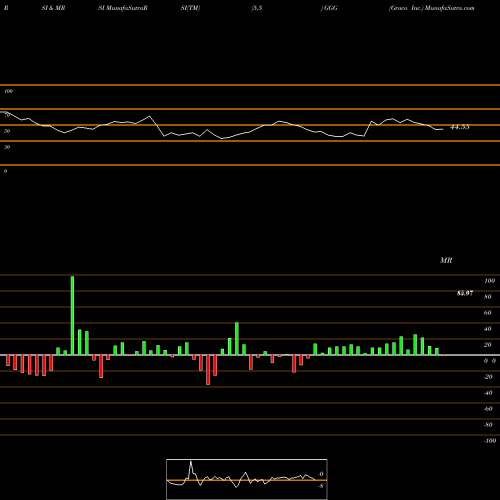
Task: Click the MR value 85.07
Action: [465, 293]
